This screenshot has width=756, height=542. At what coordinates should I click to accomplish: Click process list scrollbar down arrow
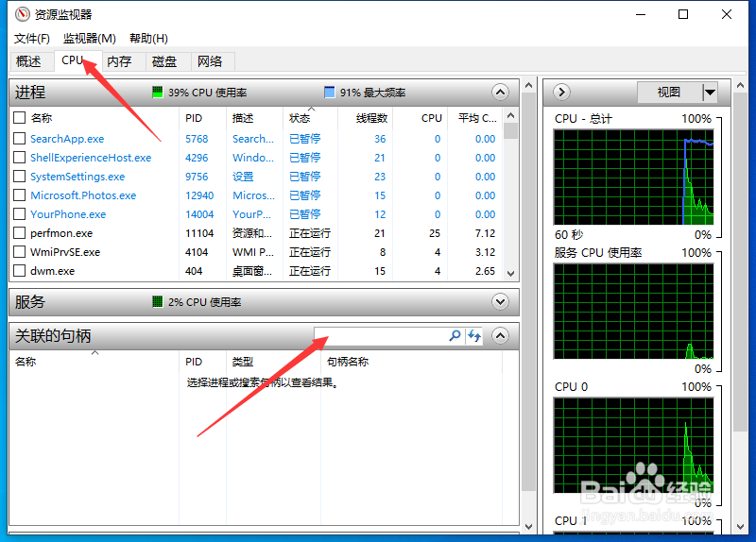click(511, 274)
